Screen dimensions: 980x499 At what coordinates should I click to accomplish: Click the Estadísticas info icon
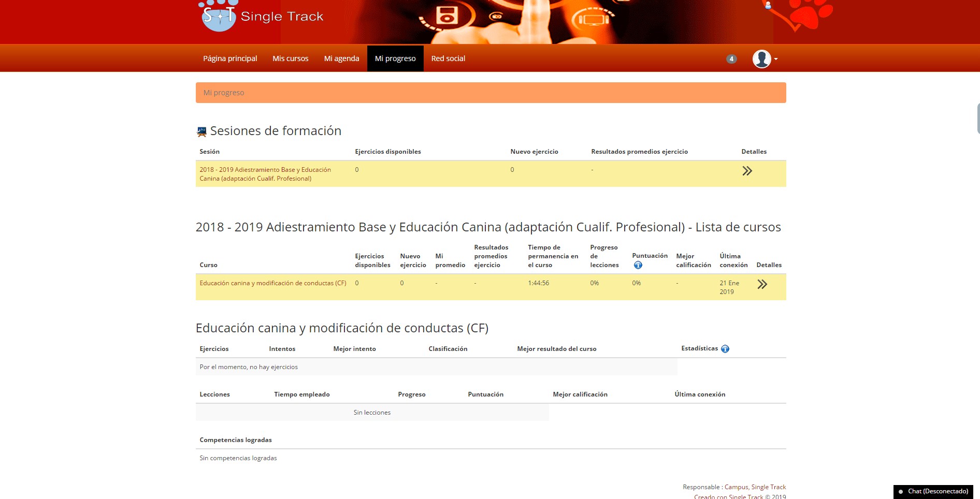point(725,349)
